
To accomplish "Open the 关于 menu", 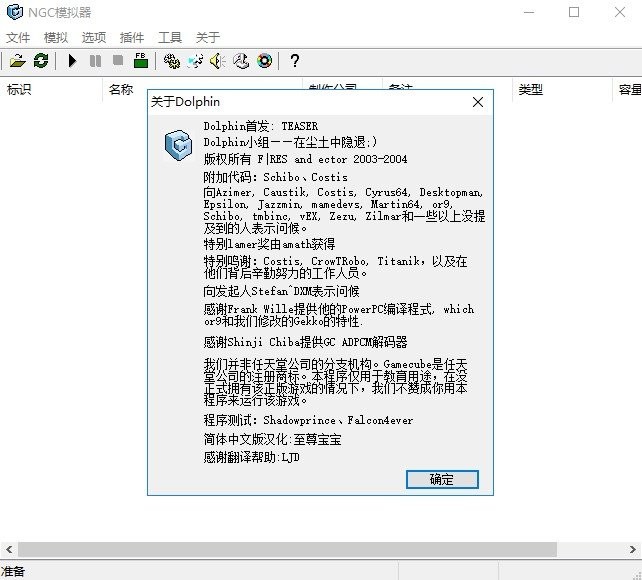I will [208, 38].
